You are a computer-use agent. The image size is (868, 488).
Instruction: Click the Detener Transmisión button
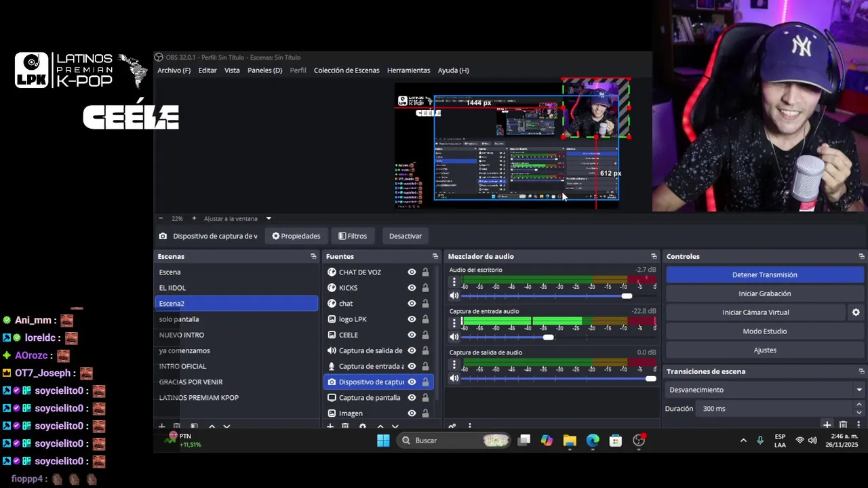pyautogui.click(x=765, y=274)
